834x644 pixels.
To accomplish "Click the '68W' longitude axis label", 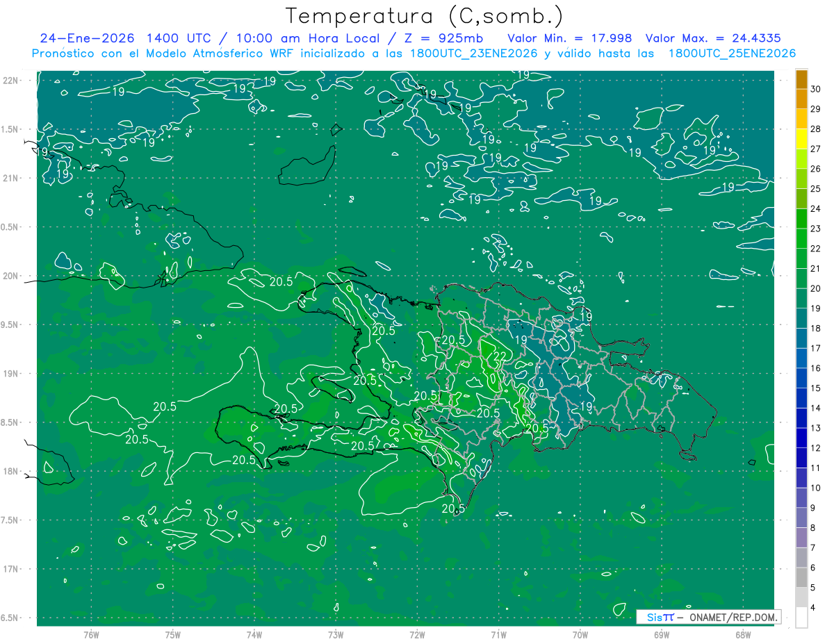I will tap(743, 635).
